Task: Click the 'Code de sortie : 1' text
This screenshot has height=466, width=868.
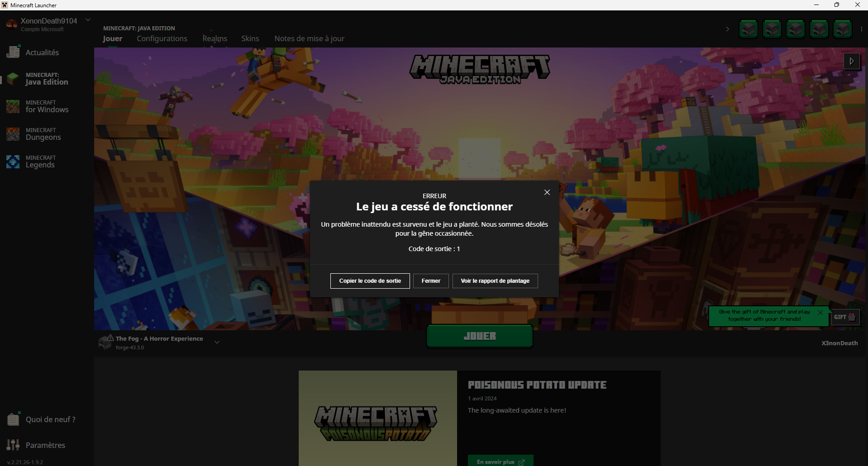Action: (434, 249)
